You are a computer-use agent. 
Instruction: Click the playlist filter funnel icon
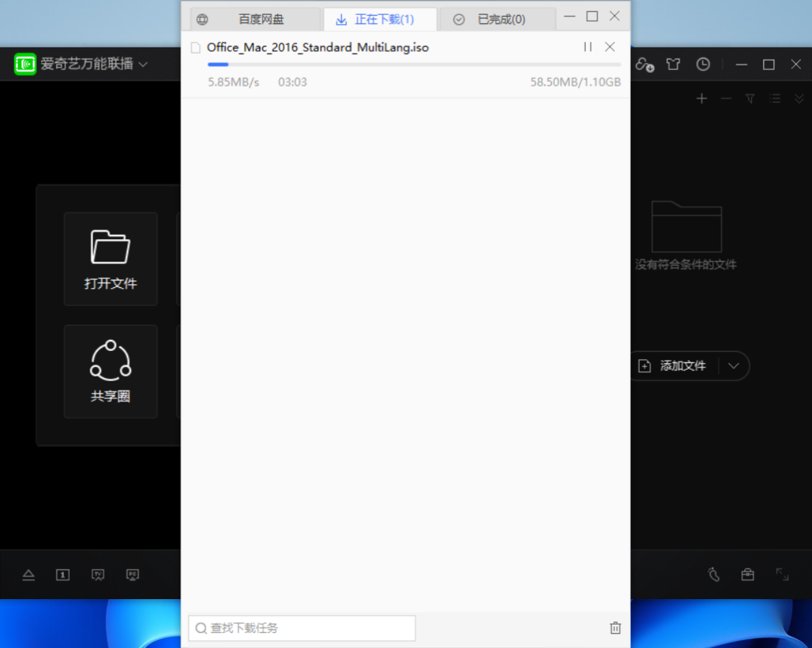tap(750, 98)
